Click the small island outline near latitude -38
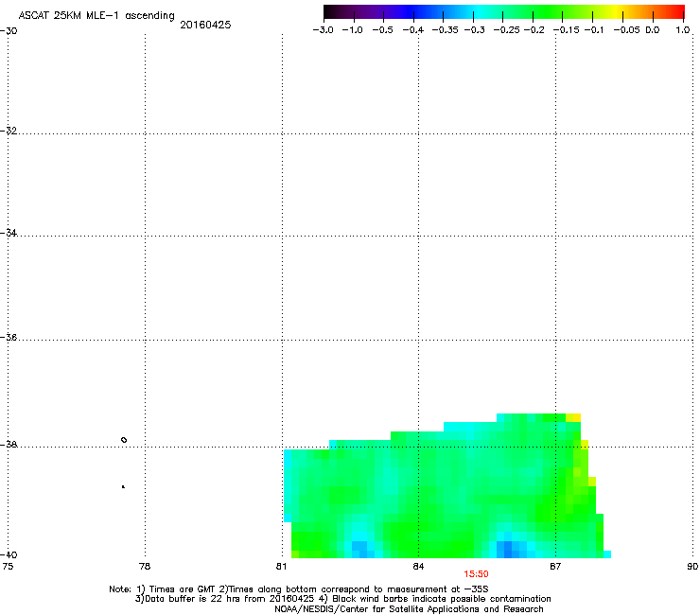This screenshot has height=615, width=700. coord(124,440)
